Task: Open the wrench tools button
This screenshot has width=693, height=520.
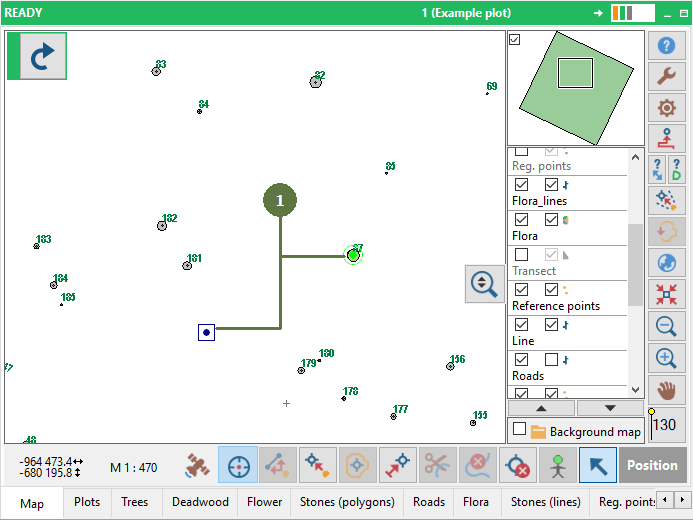Action: tap(666, 76)
